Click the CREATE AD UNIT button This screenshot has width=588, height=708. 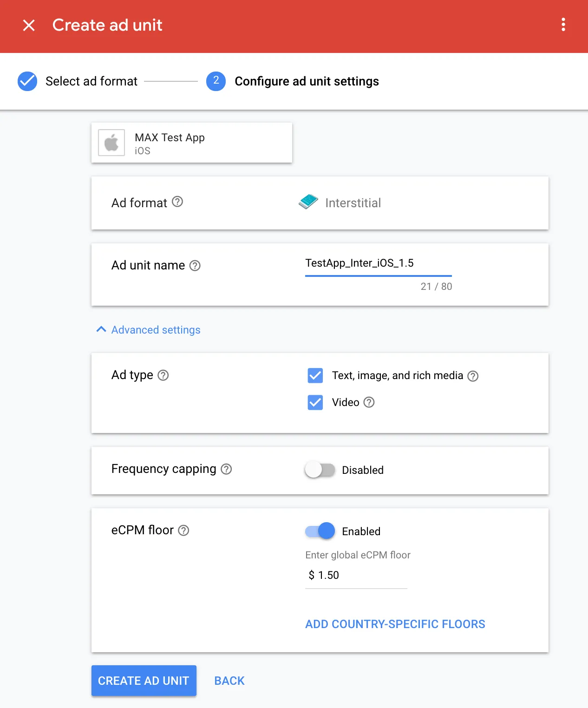(144, 681)
